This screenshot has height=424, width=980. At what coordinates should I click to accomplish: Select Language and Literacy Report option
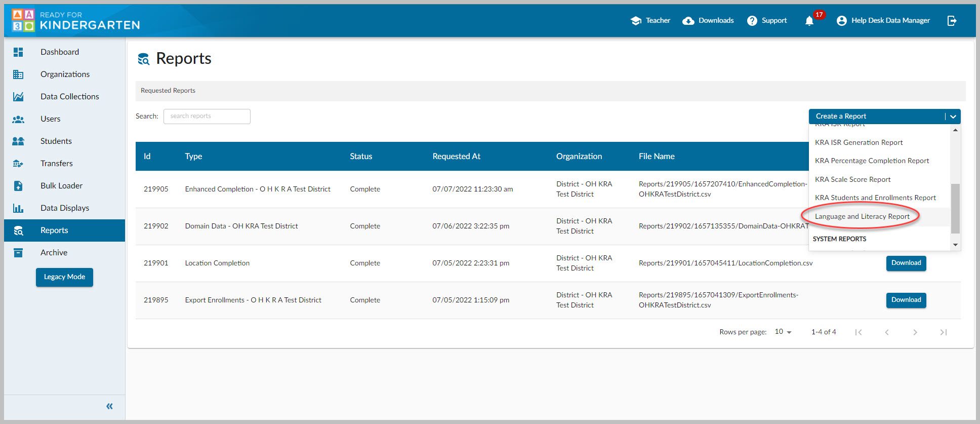coord(880,216)
